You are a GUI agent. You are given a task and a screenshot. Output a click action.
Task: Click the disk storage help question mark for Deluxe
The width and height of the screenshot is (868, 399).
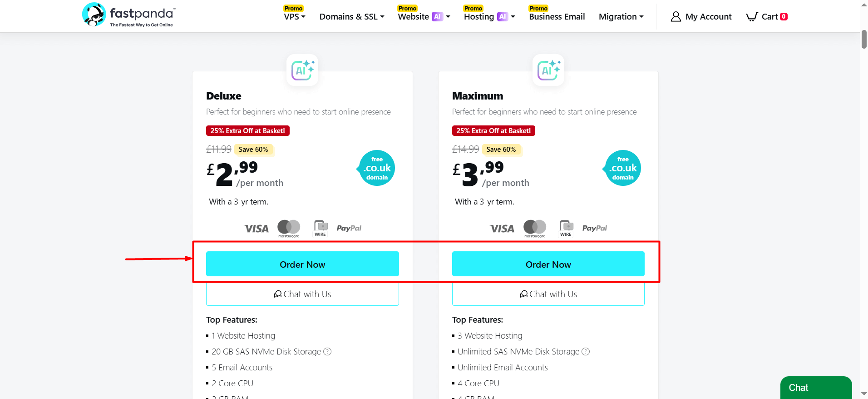click(327, 351)
